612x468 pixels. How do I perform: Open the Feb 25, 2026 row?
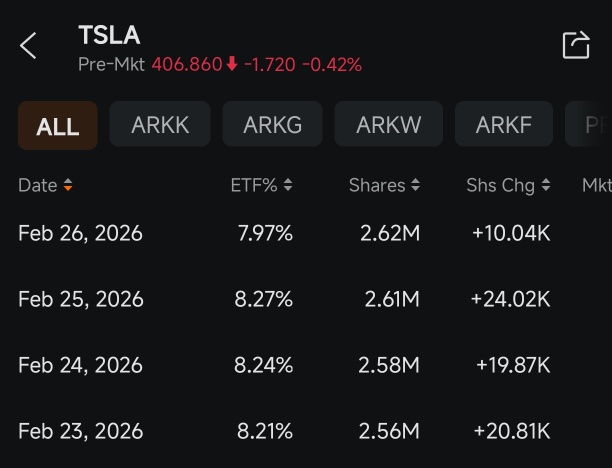point(306,299)
